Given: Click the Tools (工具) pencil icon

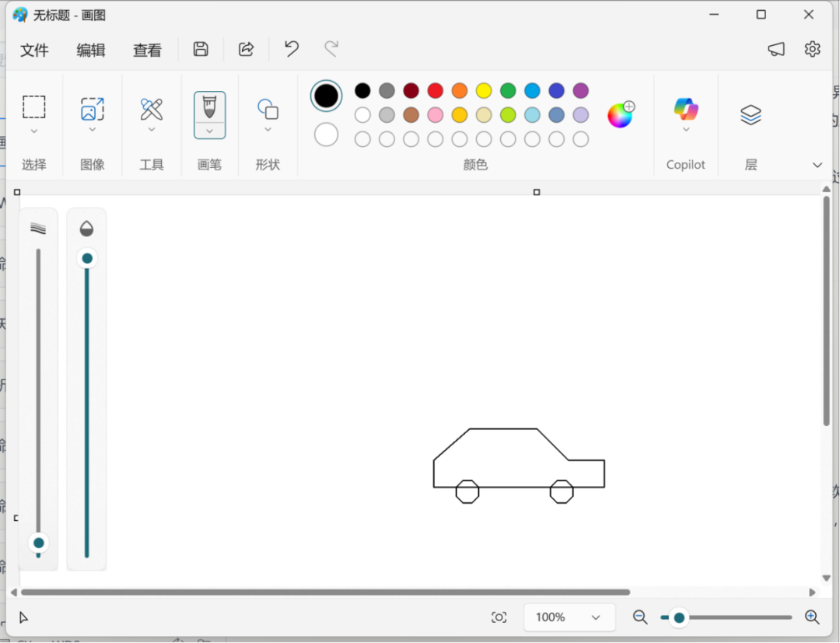Looking at the screenshot, I should point(152,109).
